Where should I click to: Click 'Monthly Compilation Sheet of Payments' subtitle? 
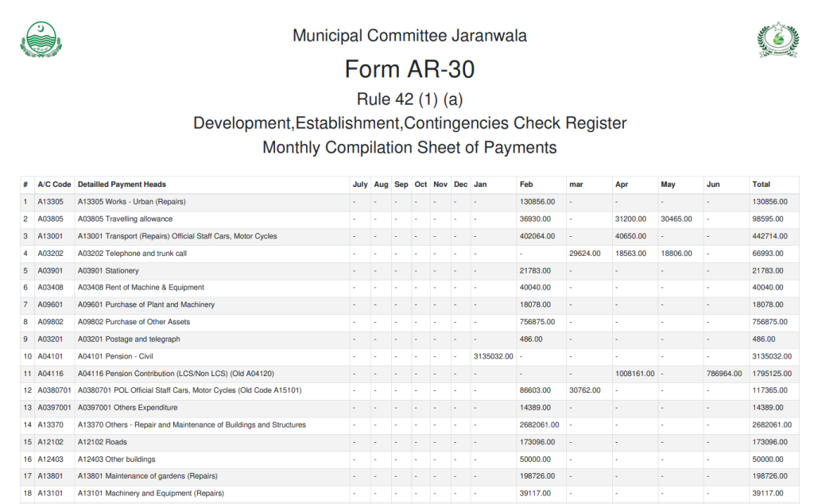(x=409, y=148)
